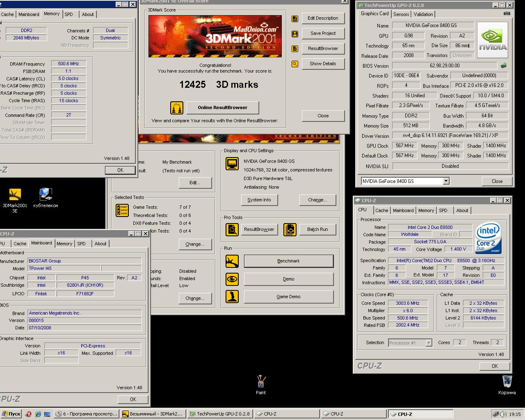Click the clock showing 19:15

click(x=515, y=414)
